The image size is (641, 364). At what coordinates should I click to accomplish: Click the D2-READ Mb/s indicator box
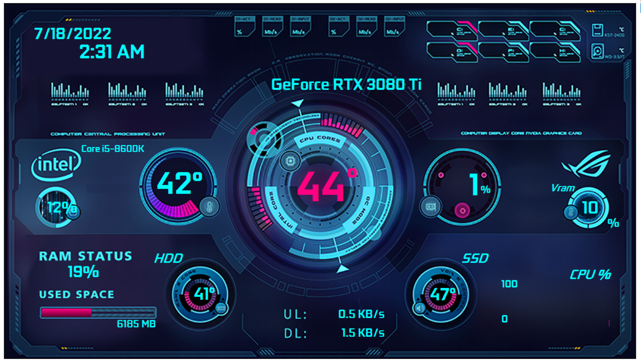pyautogui.click(x=366, y=26)
